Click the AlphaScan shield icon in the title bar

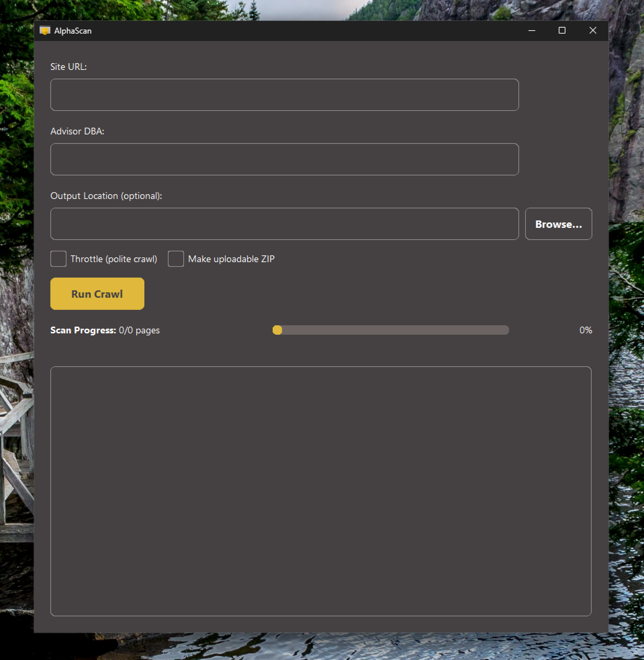pyautogui.click(x=46, y=31)
